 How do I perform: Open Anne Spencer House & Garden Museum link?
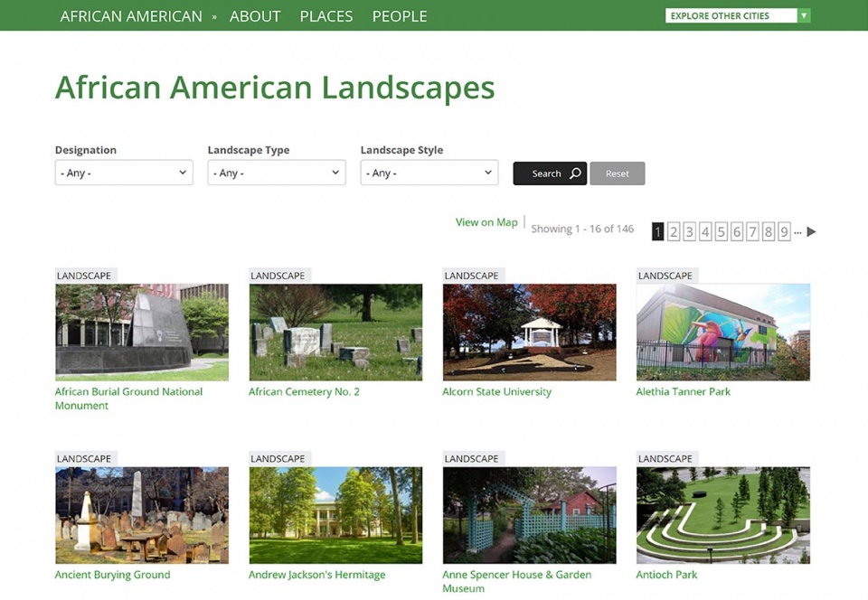pos(517,581)
